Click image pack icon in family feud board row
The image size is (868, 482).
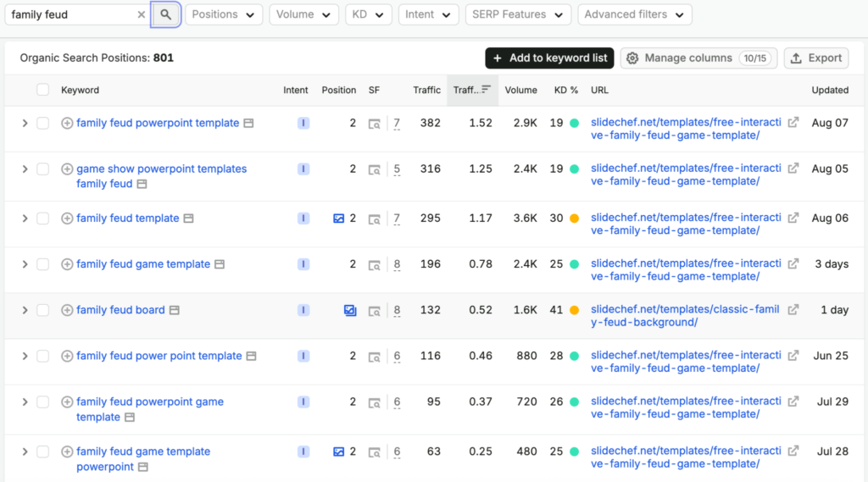[350, 310]
